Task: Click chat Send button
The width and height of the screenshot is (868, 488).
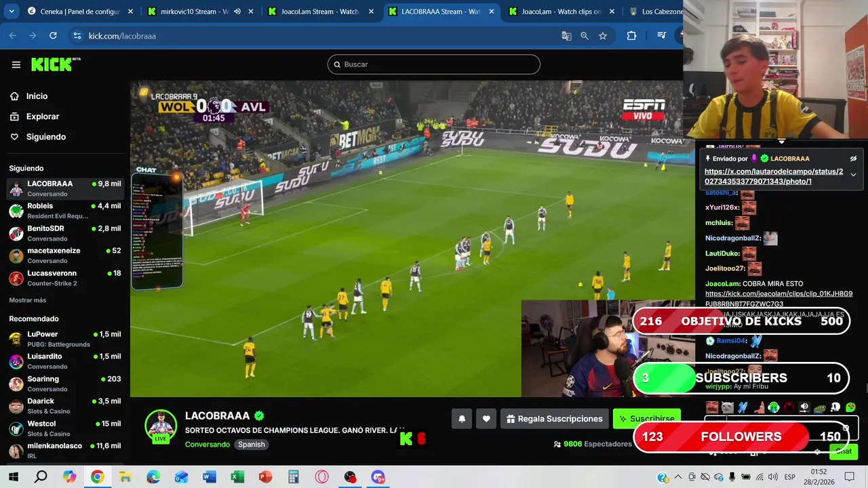Action: 843,451
